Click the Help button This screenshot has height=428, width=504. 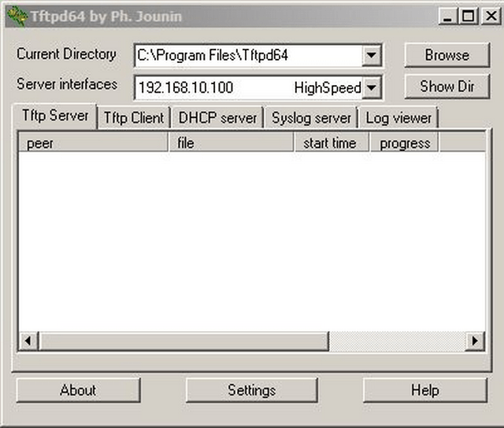tap(425, 390)
